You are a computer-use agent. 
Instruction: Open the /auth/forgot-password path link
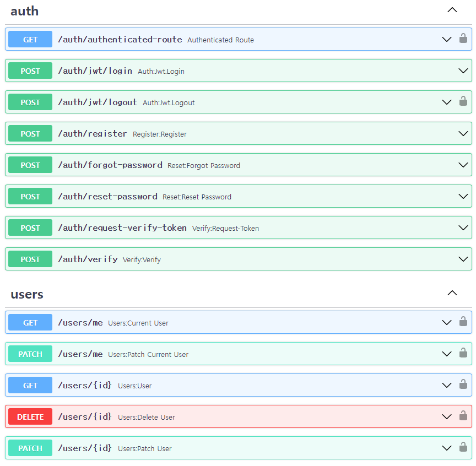(110, 165)
